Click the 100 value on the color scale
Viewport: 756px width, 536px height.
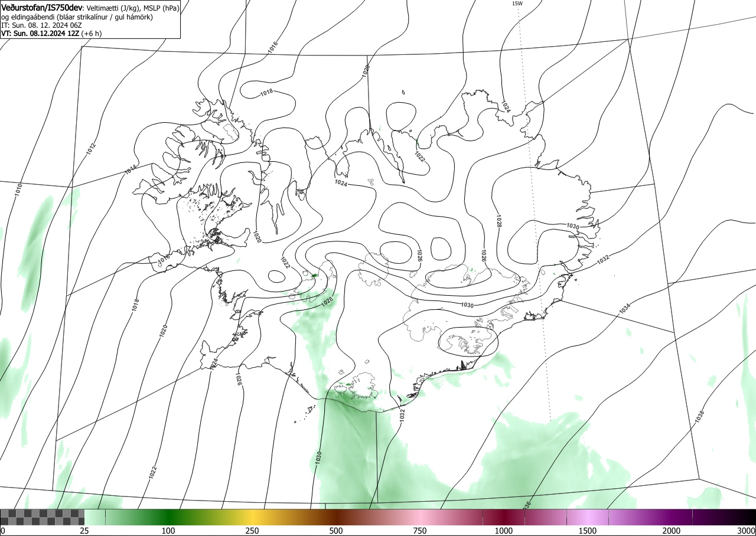[x=168, y=531]
